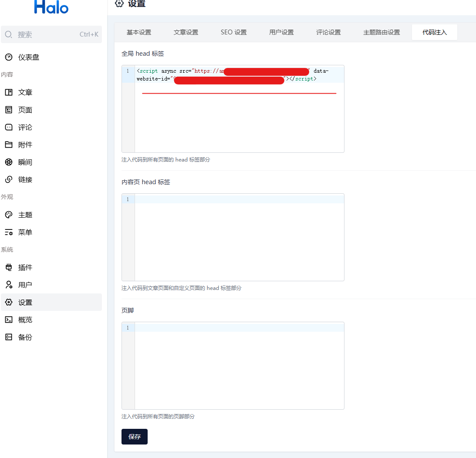
Task: Navigate to 评论 in the sidebar
Action: [x=51, y=127]
